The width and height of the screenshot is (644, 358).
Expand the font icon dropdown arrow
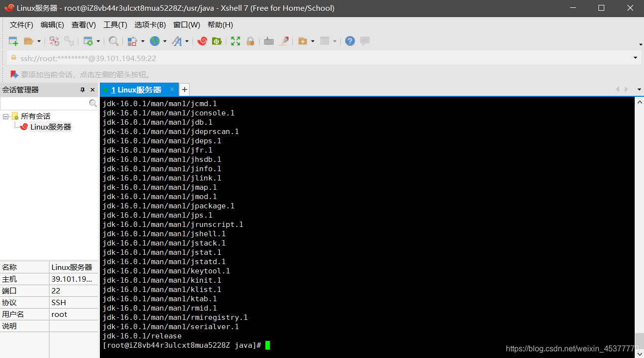187,42
